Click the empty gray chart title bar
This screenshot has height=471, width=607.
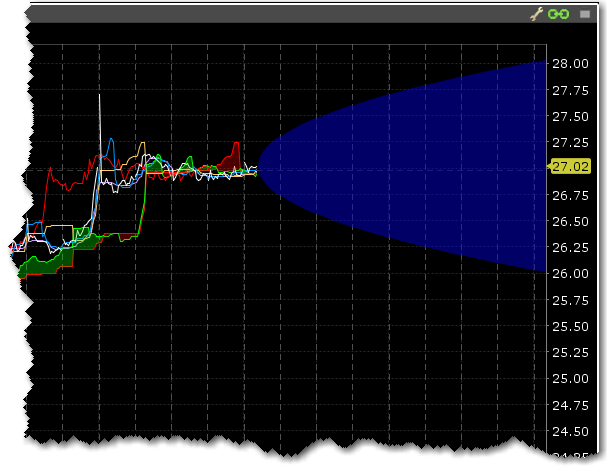[x=270, y=14]
